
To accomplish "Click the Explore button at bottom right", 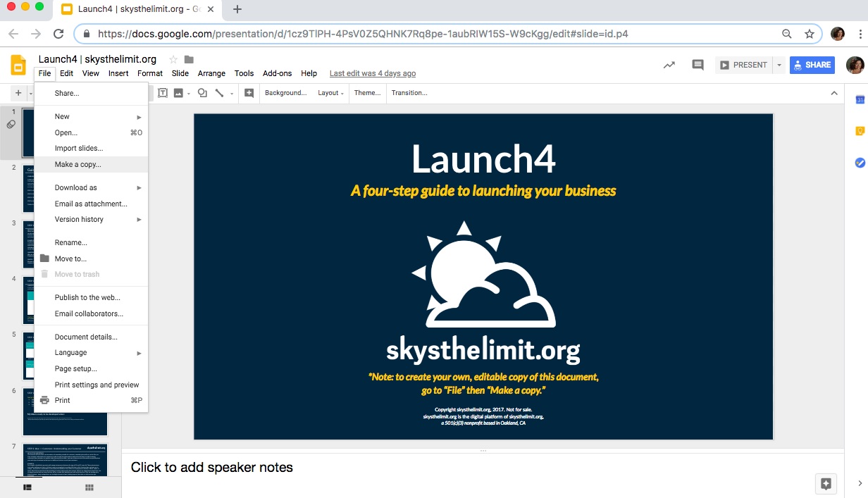I will point(826,484).
